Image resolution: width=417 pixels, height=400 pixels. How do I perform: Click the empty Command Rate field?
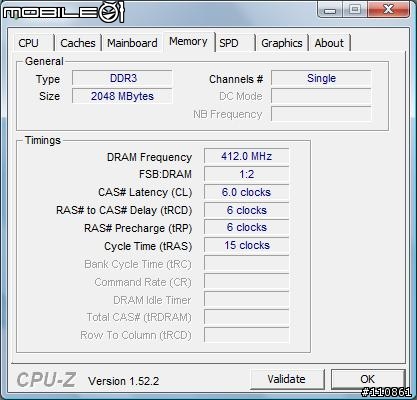(247, 282)
